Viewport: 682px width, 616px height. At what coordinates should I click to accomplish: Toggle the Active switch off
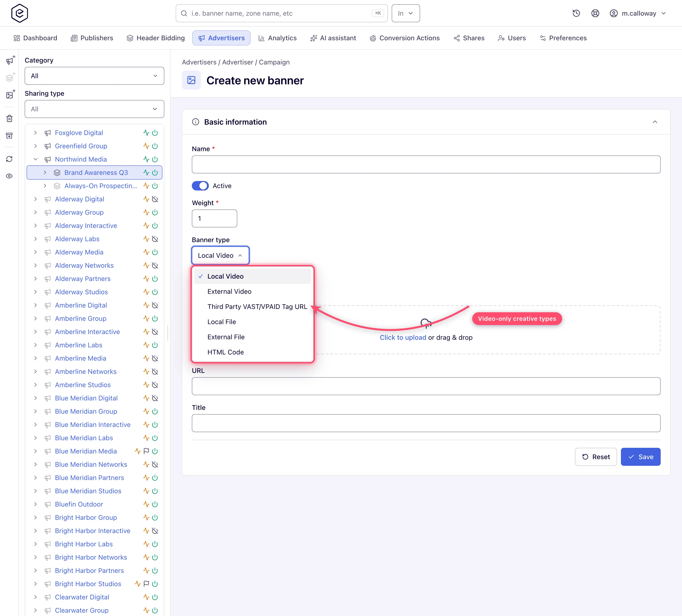click(200, 186)
